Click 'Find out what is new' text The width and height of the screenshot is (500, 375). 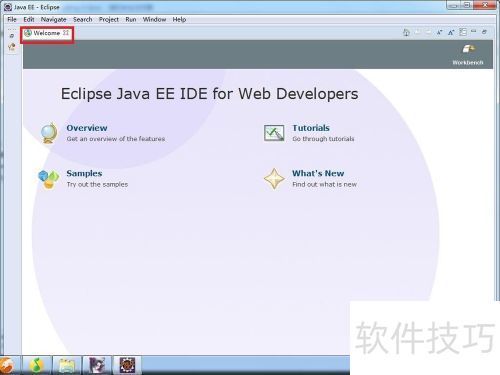324,184
